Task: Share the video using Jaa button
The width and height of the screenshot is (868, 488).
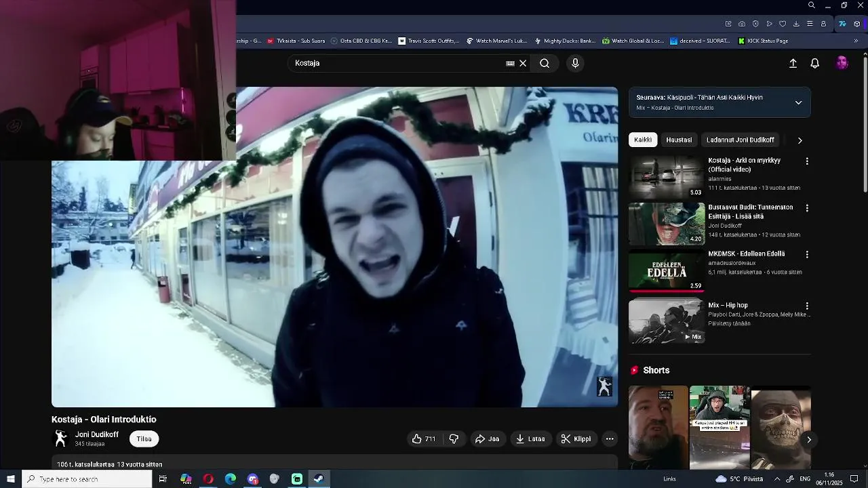Action: (x=487, y=439)
